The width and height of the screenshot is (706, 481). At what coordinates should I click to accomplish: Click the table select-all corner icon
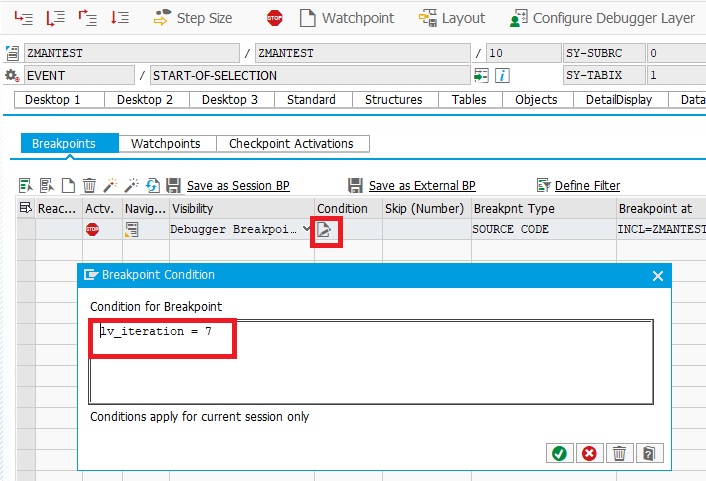(26, 208)
